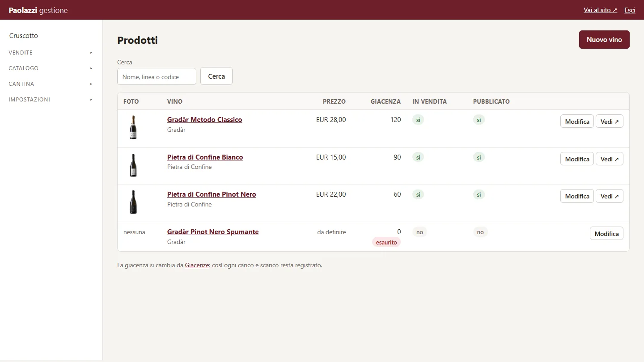Click the da definire price text
Screen dimensions: 644x362
click(331, 232)
